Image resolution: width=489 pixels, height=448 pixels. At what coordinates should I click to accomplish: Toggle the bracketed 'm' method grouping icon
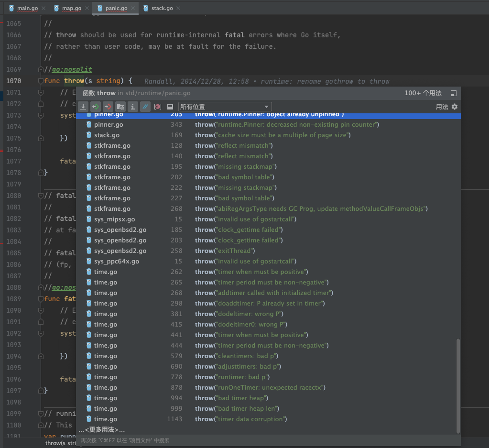point(158,107)
